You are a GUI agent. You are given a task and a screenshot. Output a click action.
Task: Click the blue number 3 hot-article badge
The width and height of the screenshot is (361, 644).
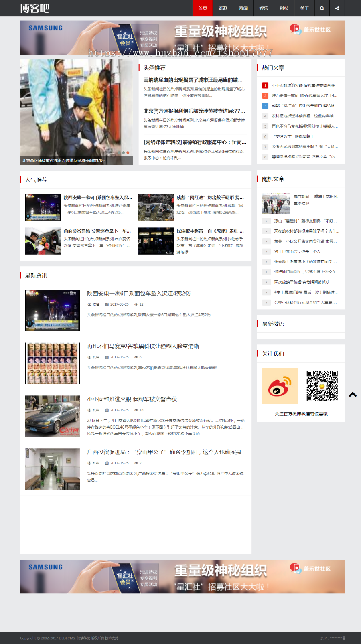(265, 106)
